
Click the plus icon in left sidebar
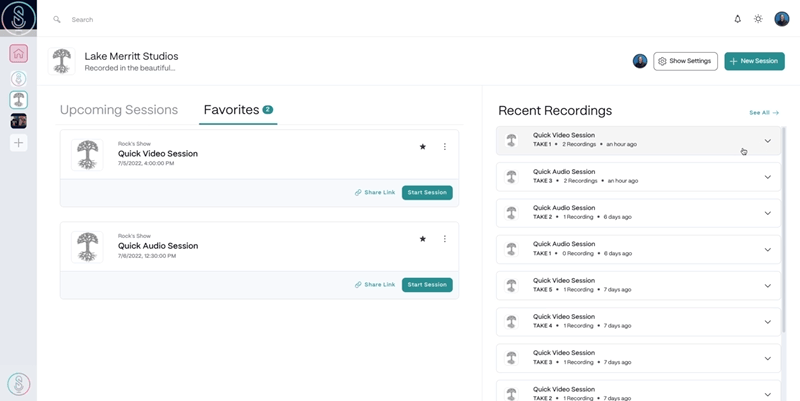(18, 143)
